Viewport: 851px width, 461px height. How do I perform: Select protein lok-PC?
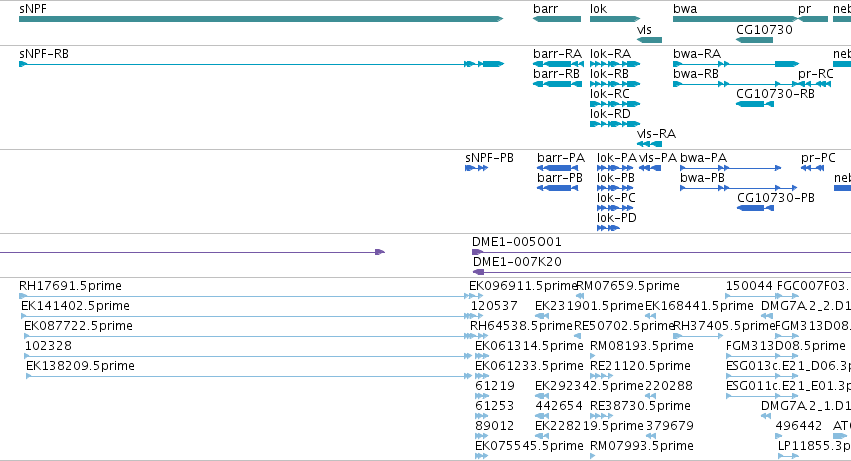click(x=615, y=208)
